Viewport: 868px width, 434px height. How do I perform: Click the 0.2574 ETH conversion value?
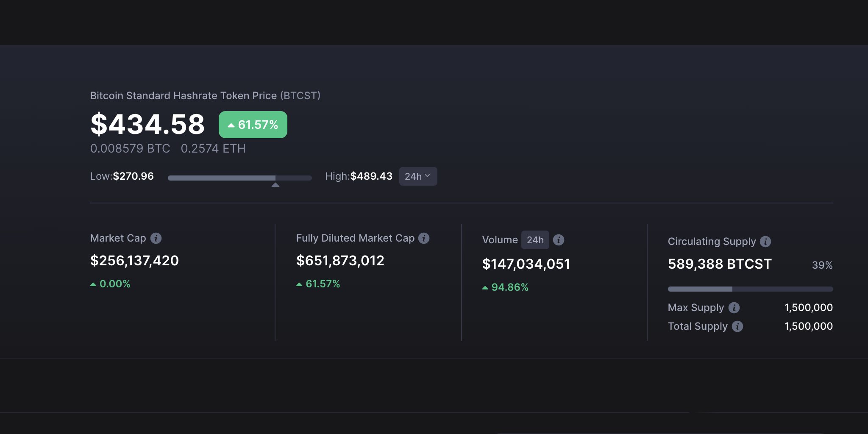213,149
